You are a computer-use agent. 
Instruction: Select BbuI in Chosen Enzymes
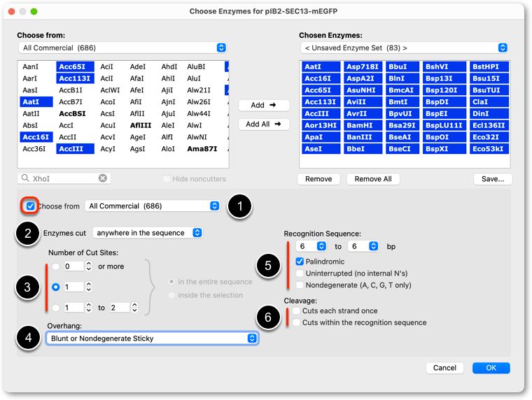click(402, 66)
